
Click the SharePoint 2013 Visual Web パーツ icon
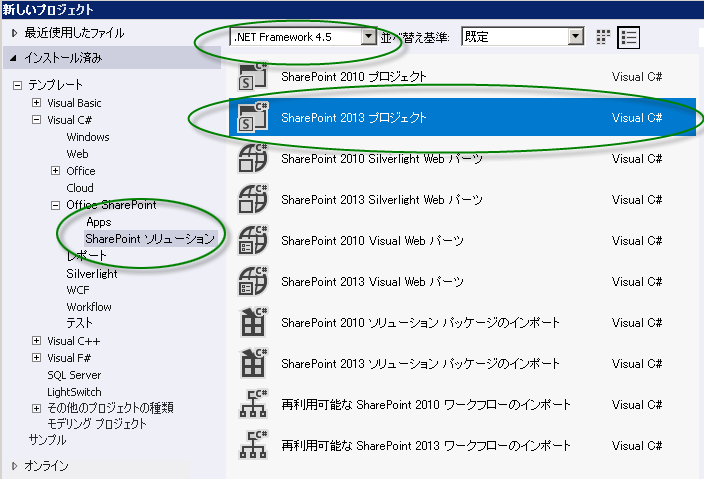(253, 281)
